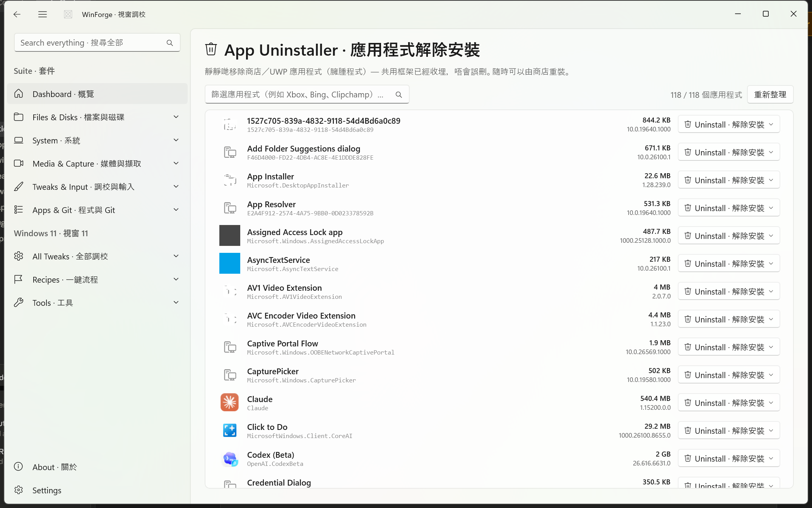Click the App Installer icon
This screenshot has height=508, width=812.
(230, 180)
